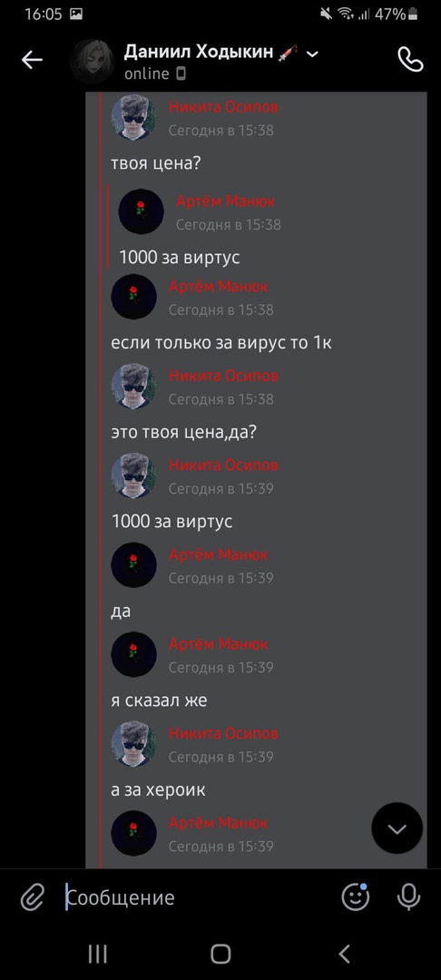Screen dimensions: 441x980
Task: Expand chat options chevron beside Даниил Ходыкин
Action: [x=312, y=54]
